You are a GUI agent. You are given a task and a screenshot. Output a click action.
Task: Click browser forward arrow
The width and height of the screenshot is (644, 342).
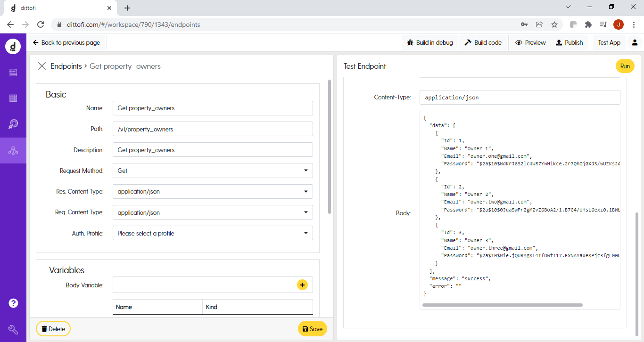[25, 24]
